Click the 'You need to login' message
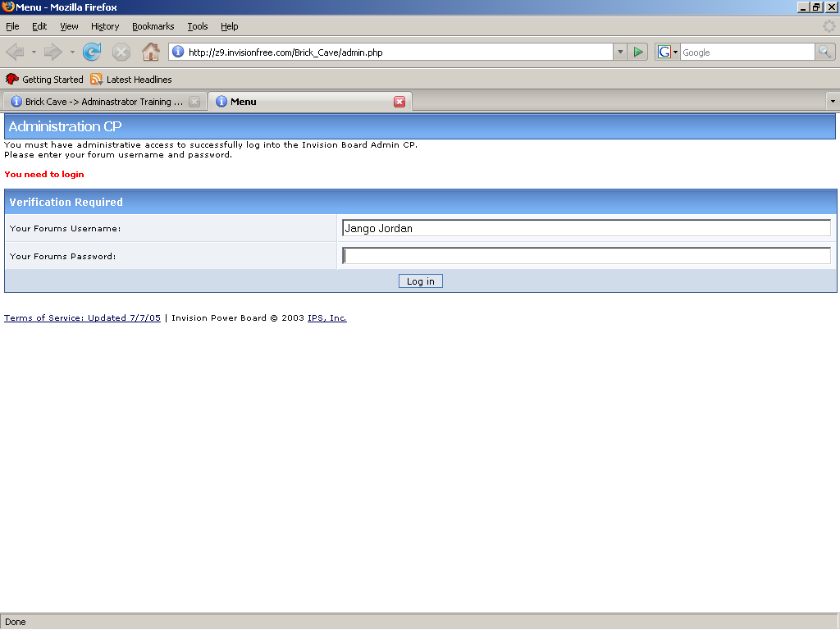 click(44, 174)
